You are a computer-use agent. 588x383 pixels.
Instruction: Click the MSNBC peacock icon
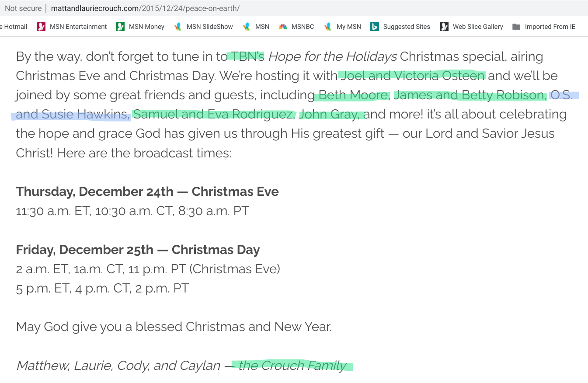pos(283,27)
